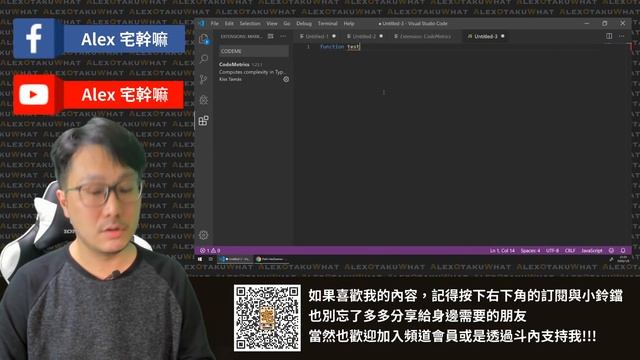Click the Facebook logo banner icon

pyautogui.click(x=34, y=39)
